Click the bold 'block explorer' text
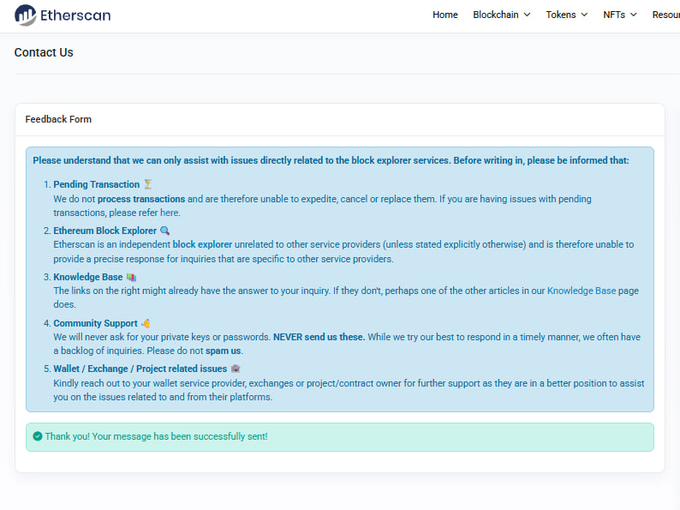The image size is (680, 510). 203,245
